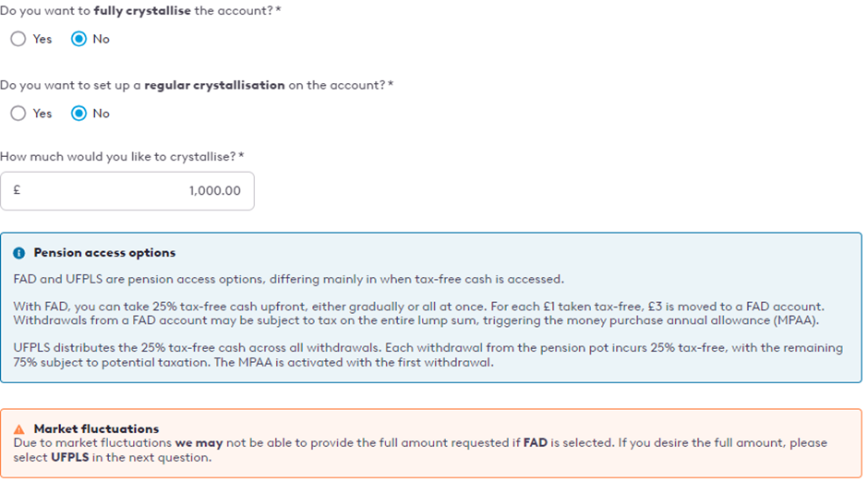Click the paragraph starting 'UFPLS distributes the 25%'
868x482 pixels.
click(x=428, y=355)
